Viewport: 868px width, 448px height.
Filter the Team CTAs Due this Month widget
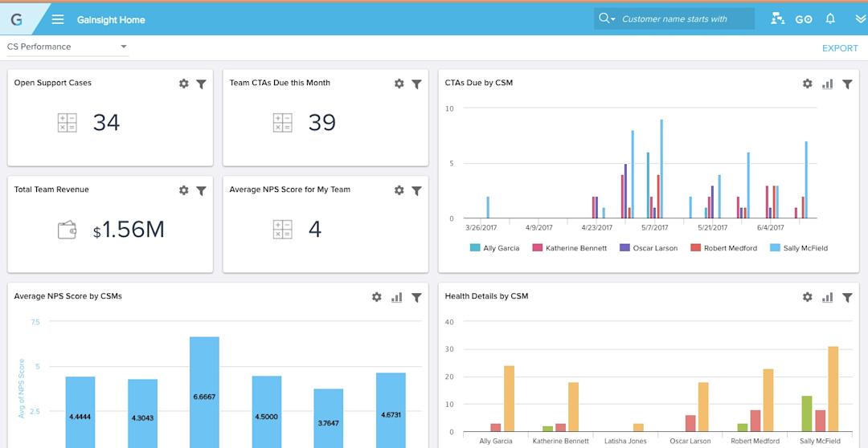(x=417, y=84)
